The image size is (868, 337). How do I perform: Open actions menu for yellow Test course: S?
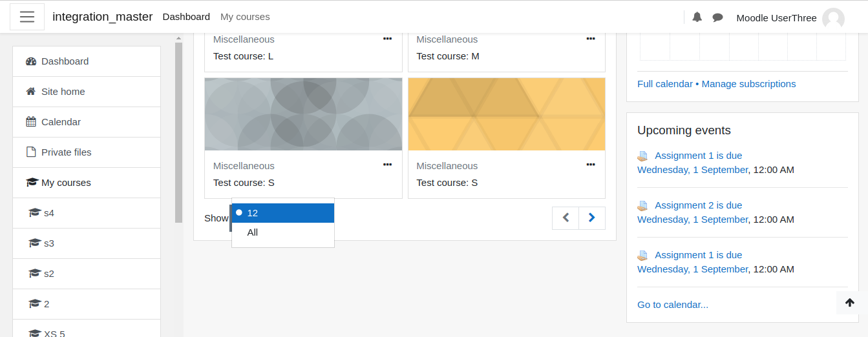(591, 165)
